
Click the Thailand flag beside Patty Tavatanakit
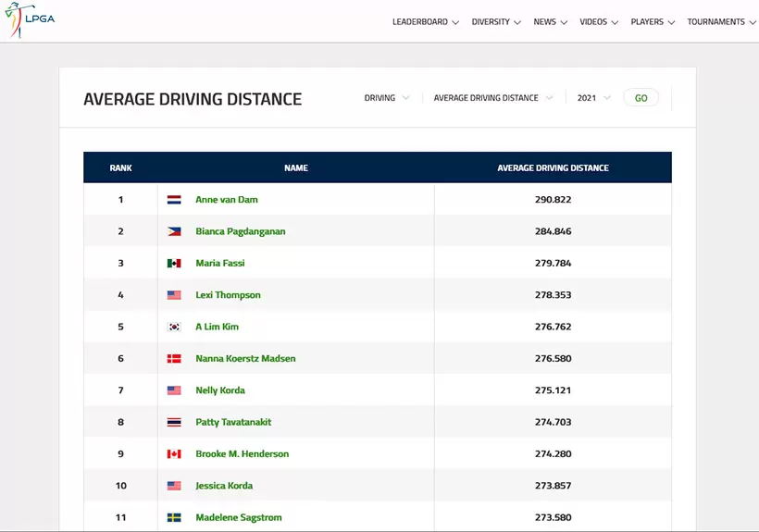(x=174, y=423)
